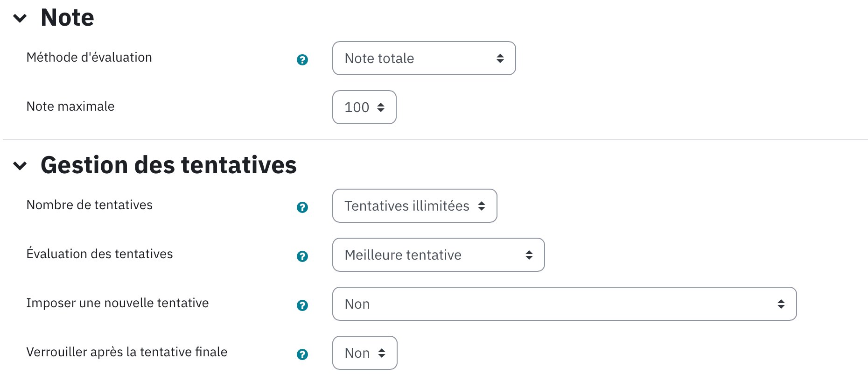
Task: Open the Note totale dropdown
Action: pyautogui.click(x=424, y=58)
